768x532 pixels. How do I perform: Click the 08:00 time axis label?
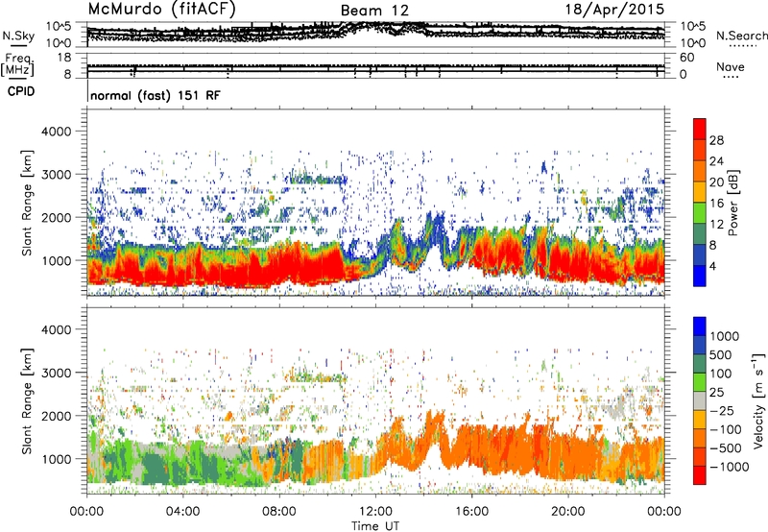[x=279, y=512]
